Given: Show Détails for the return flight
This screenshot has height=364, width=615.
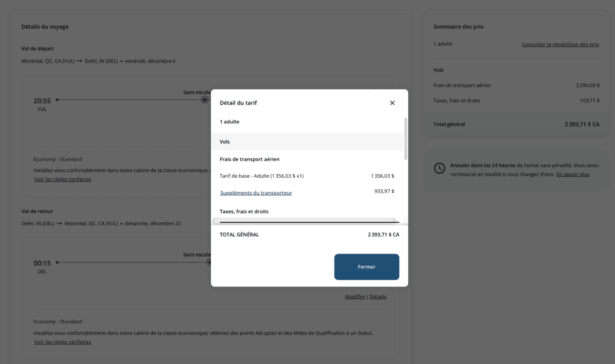Looking at the screenshot, I should click(378, 297).
